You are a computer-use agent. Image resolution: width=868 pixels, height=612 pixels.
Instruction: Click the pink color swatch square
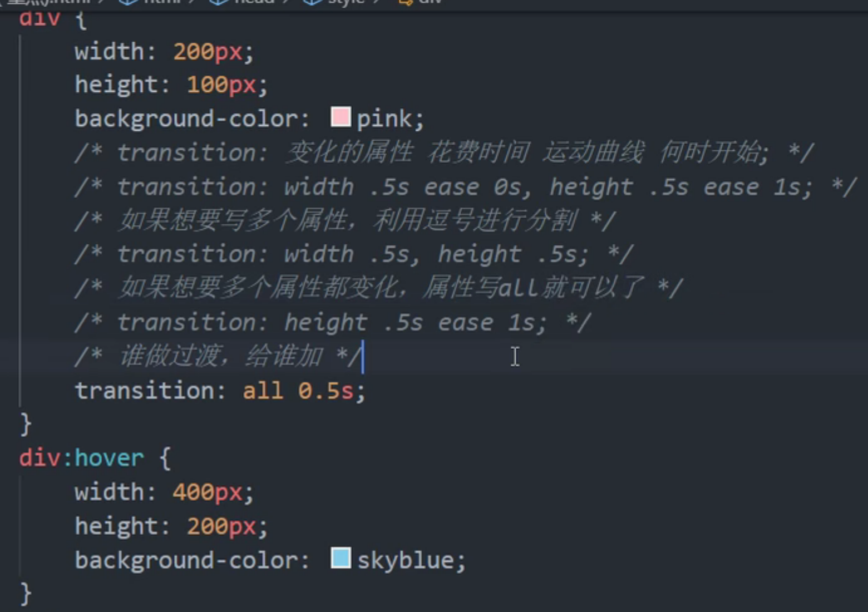point(340,117)
